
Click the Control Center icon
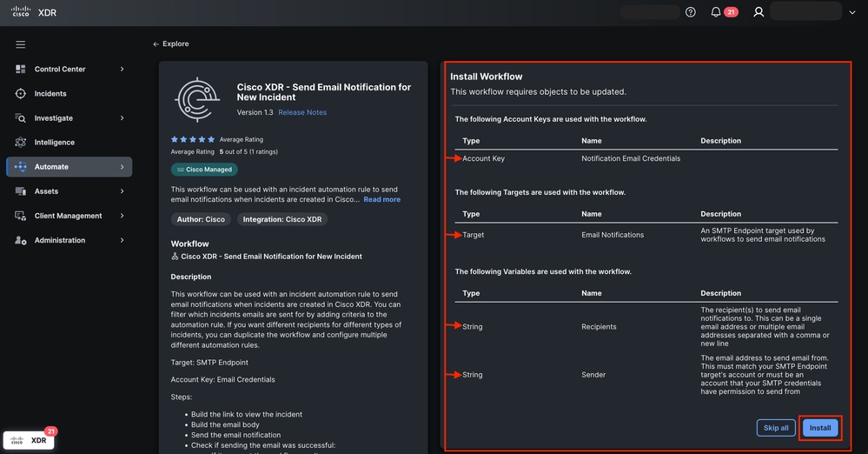pos(21,69)
